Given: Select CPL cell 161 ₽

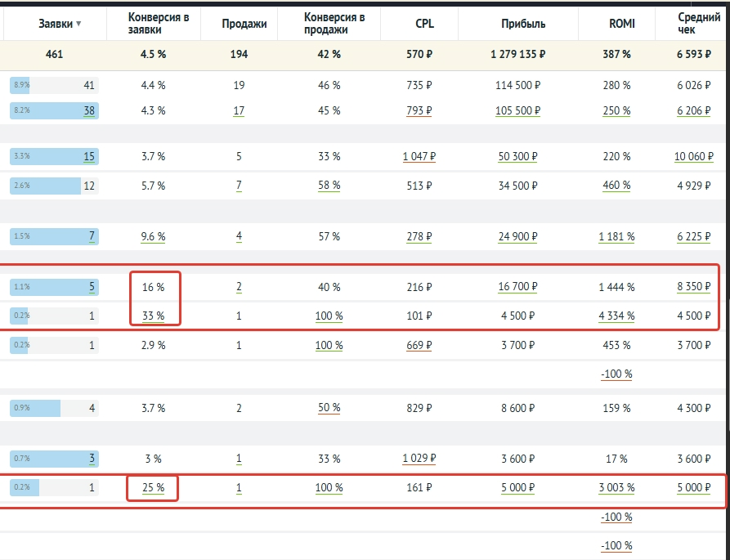Looking at the screenshot, I should click(419, 488).
